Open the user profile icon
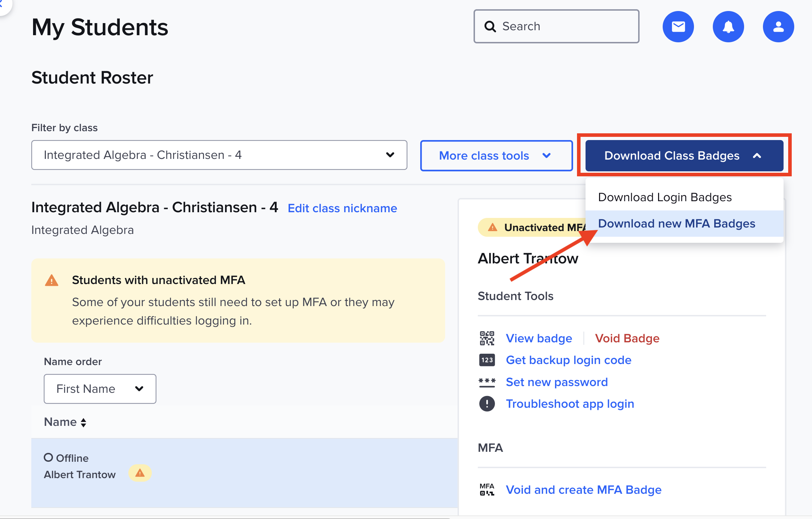The image size is (812, 519). pyautogui.click(x=778, y=26)
